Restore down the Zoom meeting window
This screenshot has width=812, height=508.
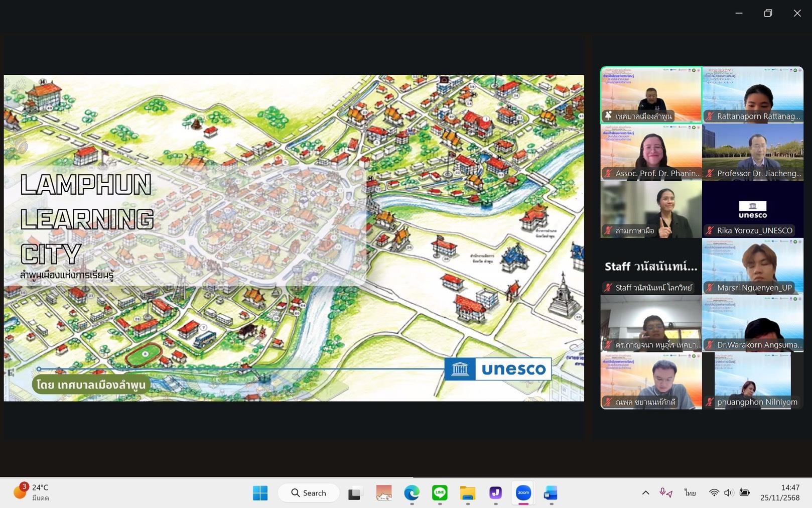pos(768,14)
